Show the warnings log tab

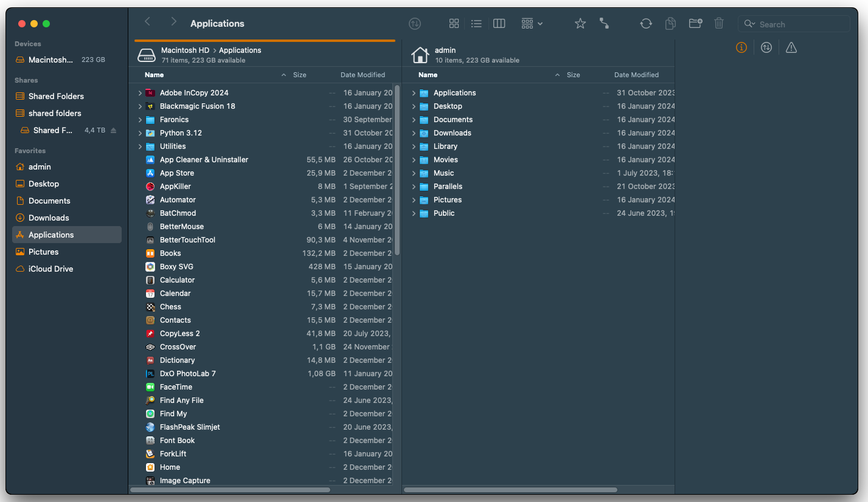pyautogui.click(x=791, y=47)
